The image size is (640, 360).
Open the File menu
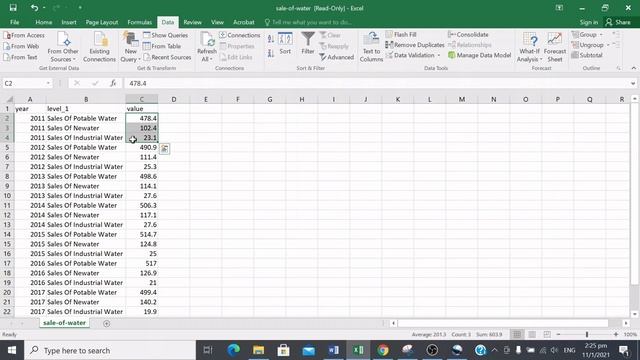pyautogui.click(x=15, y=22)
